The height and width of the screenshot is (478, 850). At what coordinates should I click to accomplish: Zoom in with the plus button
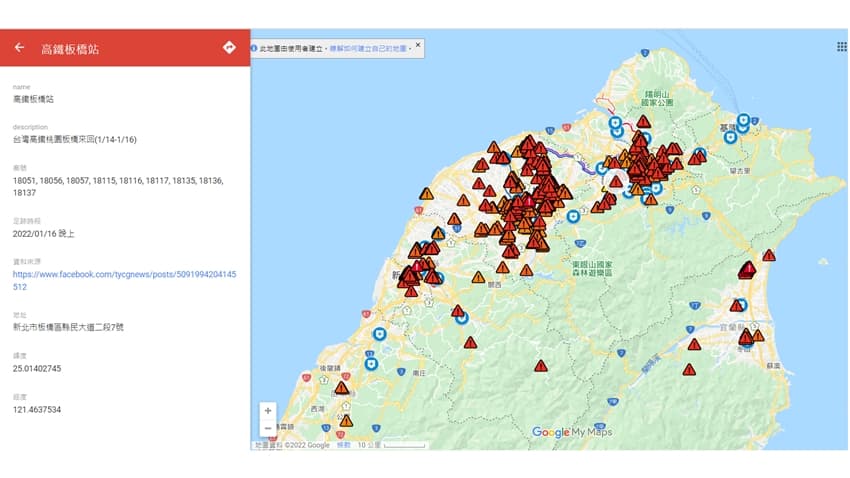(268, 410)
